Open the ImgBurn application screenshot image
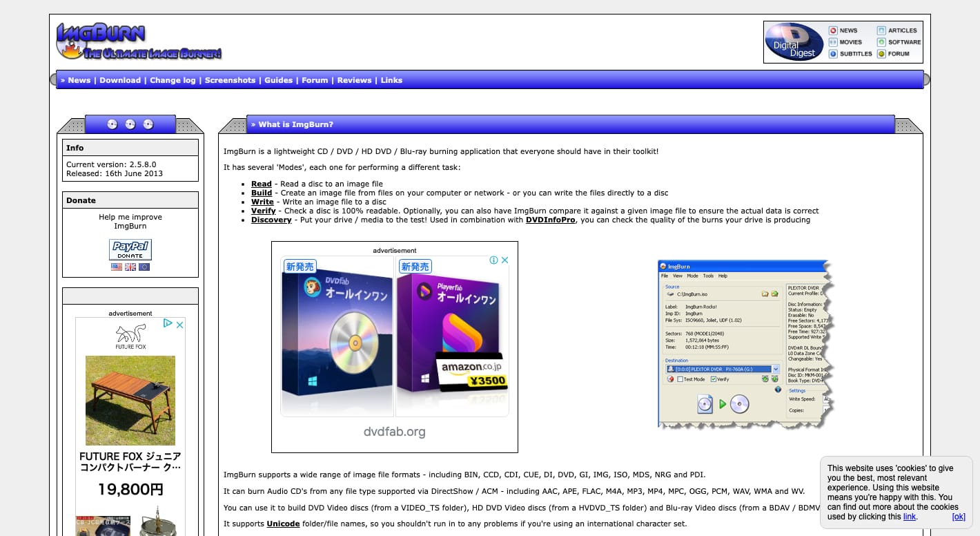This screenshot has height=536, width=980. [x=746, y=344]
